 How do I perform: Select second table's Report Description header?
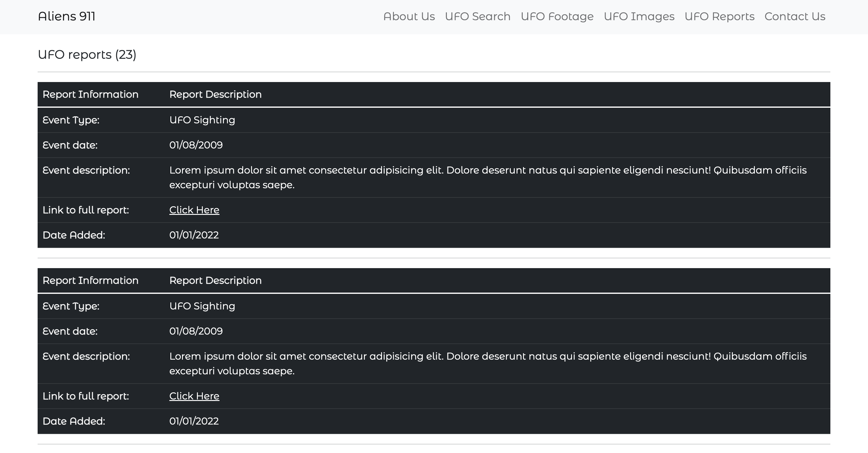pos(215,281)
